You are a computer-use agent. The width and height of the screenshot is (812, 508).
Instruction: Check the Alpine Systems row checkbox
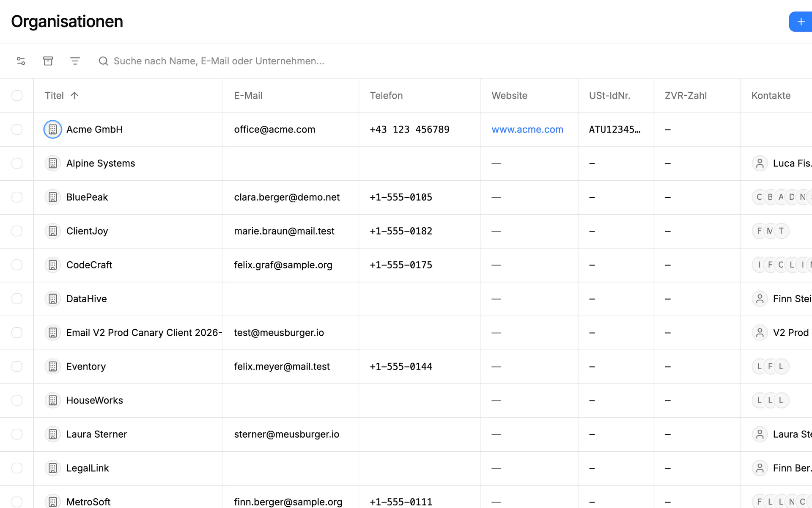click(17, 163)
